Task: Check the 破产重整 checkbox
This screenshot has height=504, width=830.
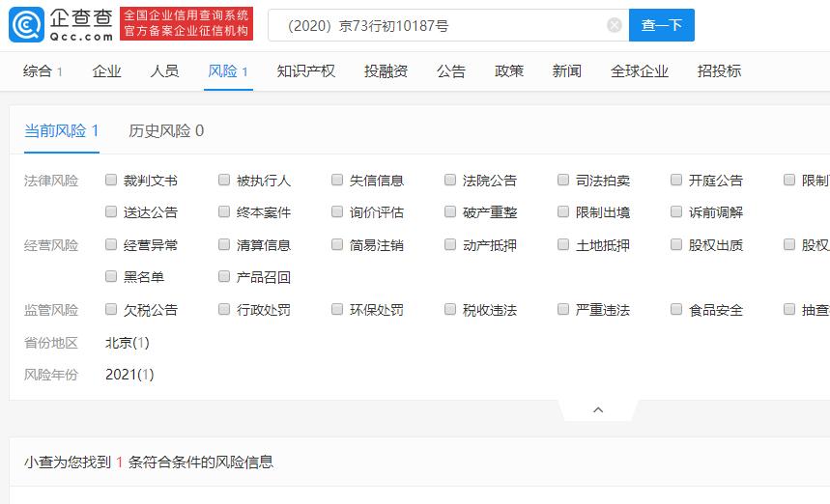Action: [450, 211]
